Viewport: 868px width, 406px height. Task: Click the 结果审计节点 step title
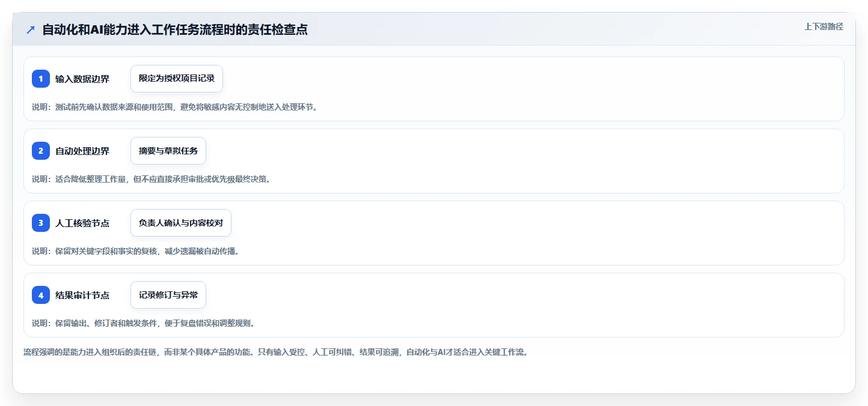click(82, 295)
